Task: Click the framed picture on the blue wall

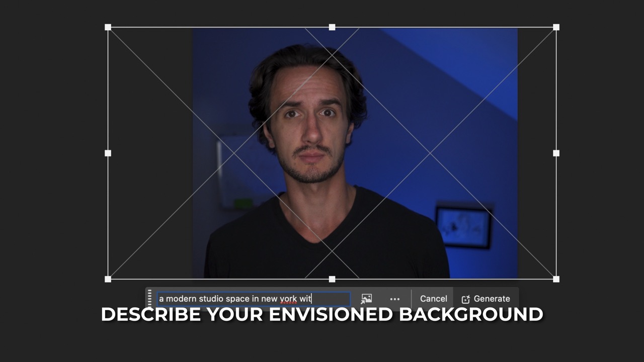Action: pyautogui.click(x=463, y=226)
